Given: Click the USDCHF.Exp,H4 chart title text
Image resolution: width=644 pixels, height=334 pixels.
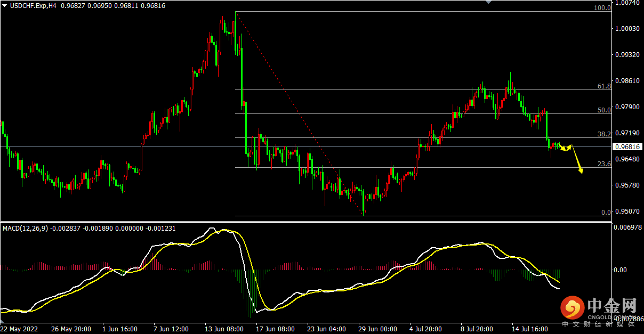Looking at the screenshot, I should 33,5.
